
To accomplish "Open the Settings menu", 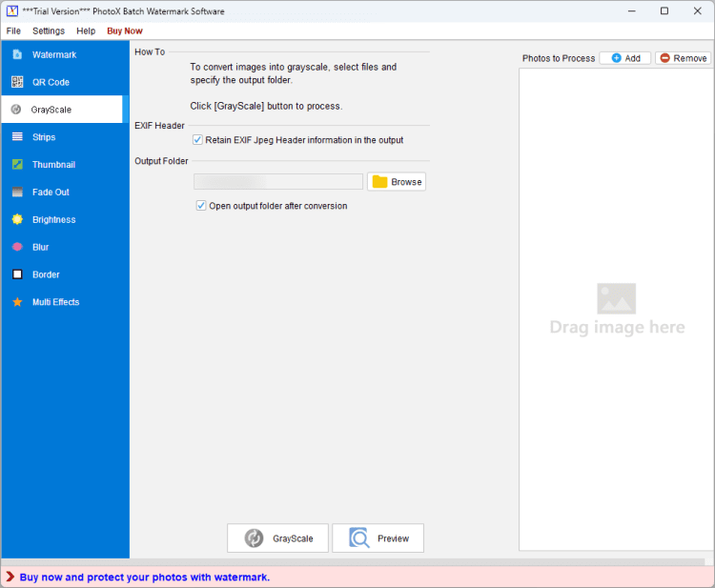I will (49, 31).
